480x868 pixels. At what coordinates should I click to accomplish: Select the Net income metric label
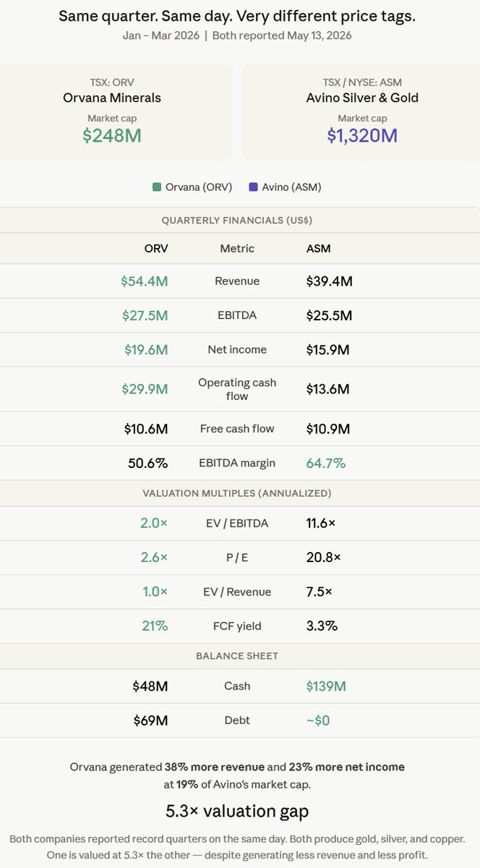pos(237,349)
